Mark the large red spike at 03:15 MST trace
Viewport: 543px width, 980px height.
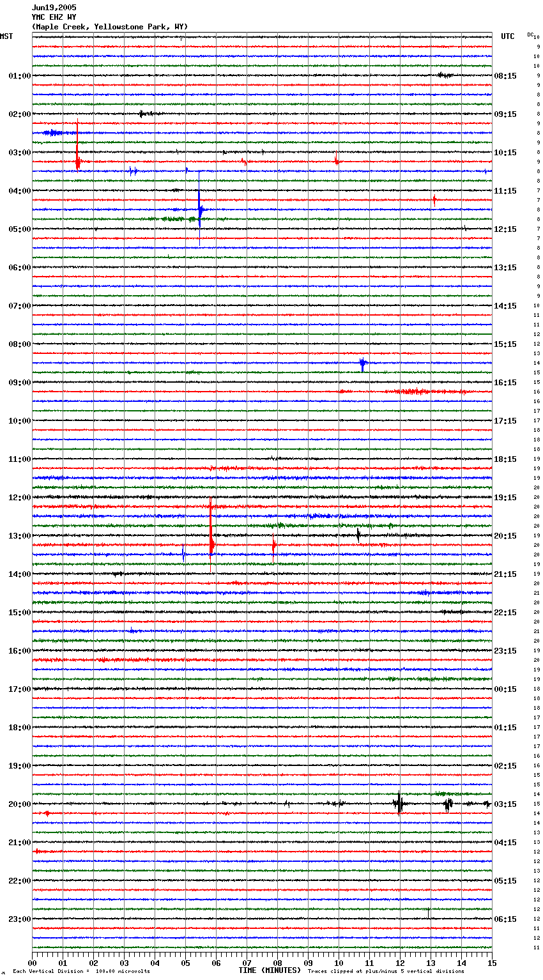[x=77, y=147]
